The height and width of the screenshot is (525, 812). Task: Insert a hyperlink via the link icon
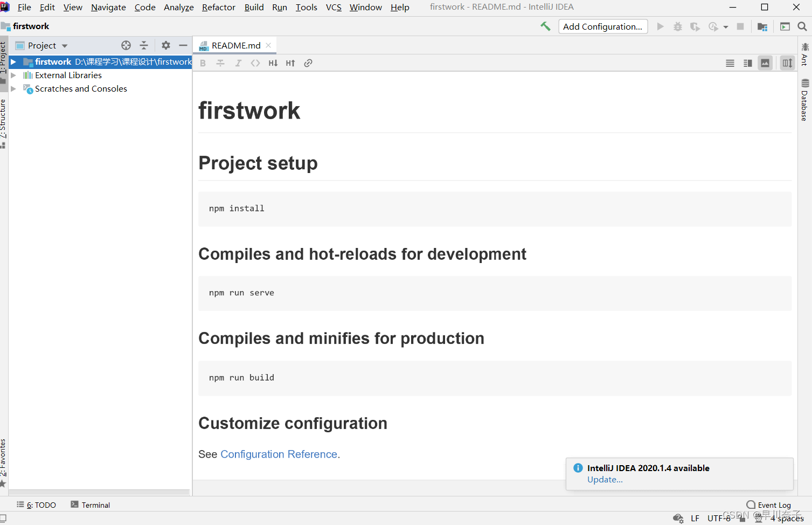tap(308, 63)
